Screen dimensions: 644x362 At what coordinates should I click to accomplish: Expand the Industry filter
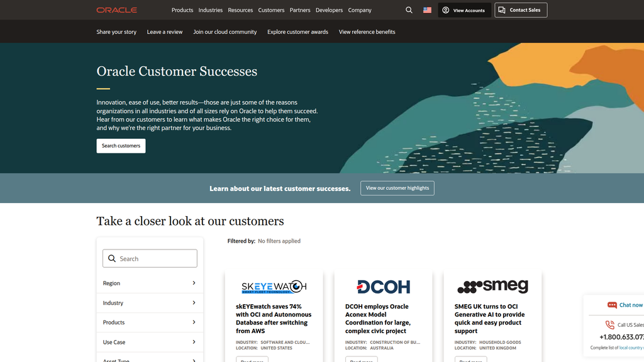pyautogui.click(x=150, y=303)
